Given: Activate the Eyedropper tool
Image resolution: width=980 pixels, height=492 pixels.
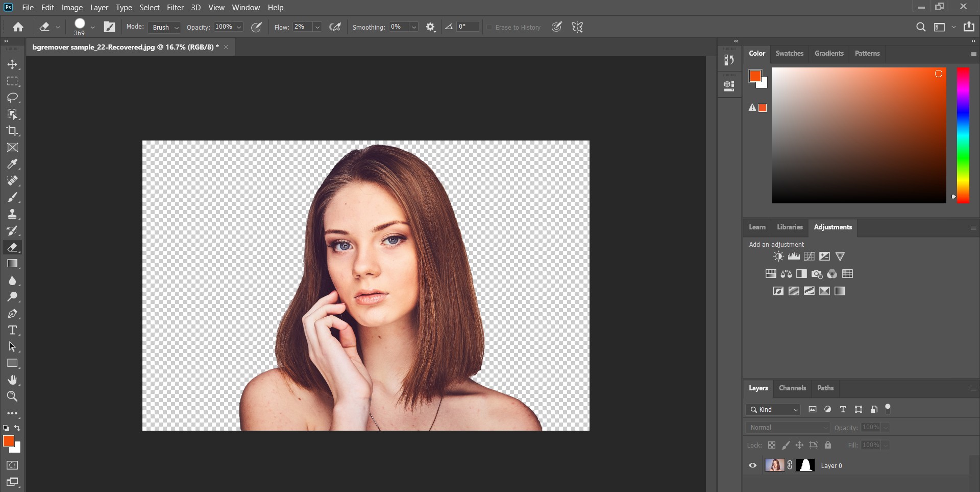Looking at the screenshot, I should (13, 164).
